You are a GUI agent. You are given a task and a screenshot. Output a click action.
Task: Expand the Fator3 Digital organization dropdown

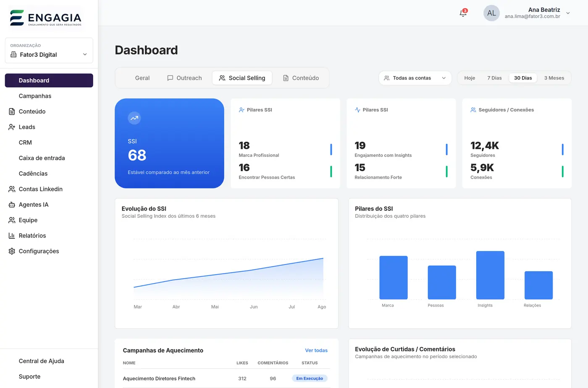click(x=49, y=50)
